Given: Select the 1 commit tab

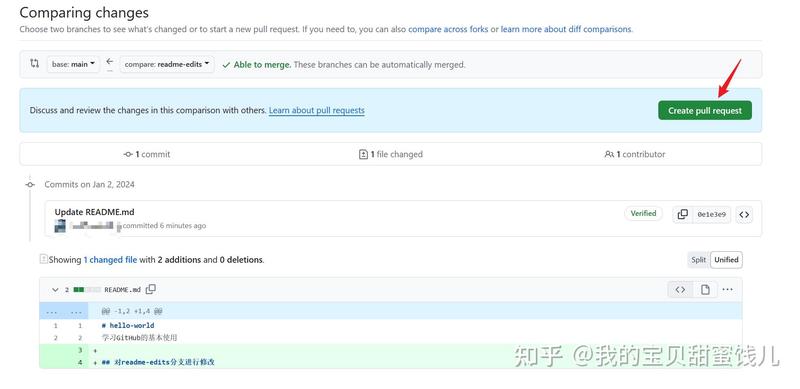Looking at the screenshot, I should (147, 154).
